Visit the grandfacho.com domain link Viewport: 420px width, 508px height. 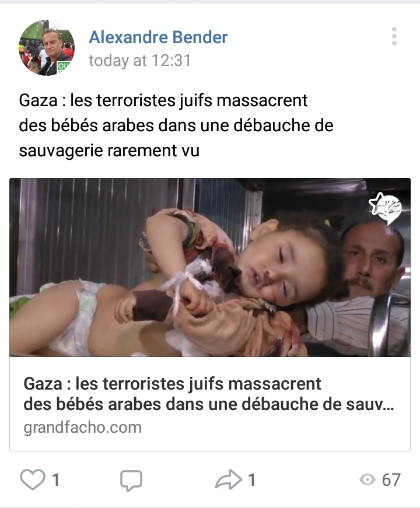point(83,428)
